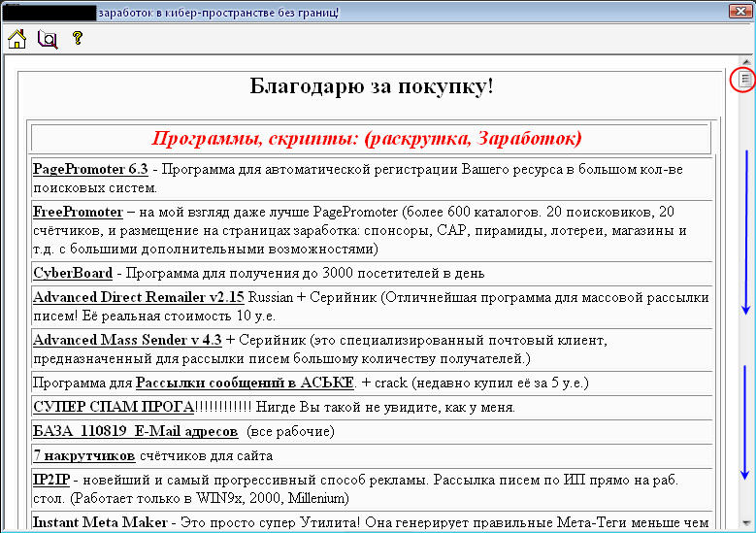Screen dimensions: 756x533
Task: Open Advanced Direct Remailer v2.15 link
Action: pyautogui.click(x=139, y=297)
